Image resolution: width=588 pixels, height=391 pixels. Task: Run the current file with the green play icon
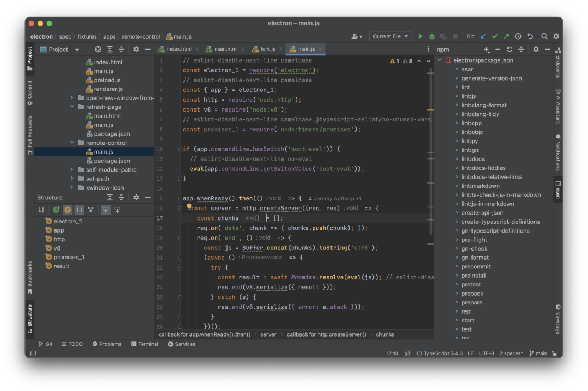pyautogui.click(x=420, y=36)
